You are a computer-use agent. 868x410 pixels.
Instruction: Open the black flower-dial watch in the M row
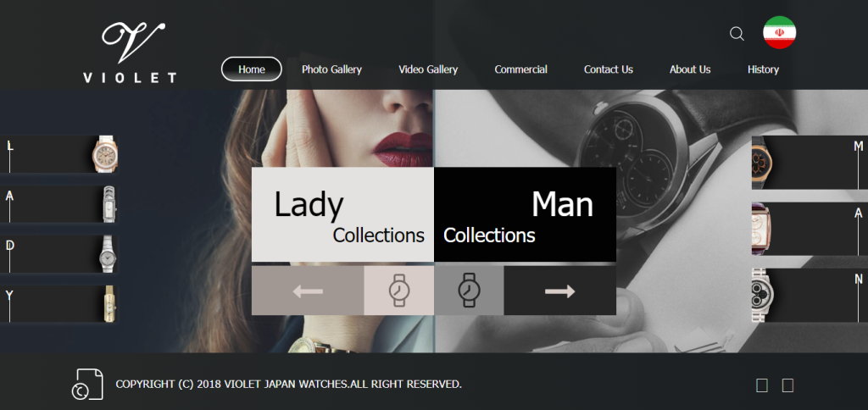coord(762,163)
